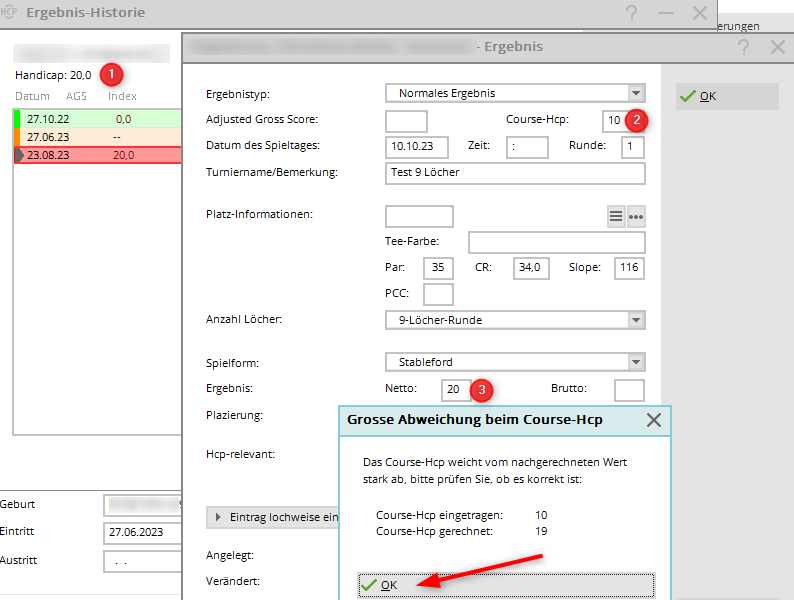Click the Turniername/Bemerkung text field
The height and width of the screenshot is (600, 794).
point(514,173)
